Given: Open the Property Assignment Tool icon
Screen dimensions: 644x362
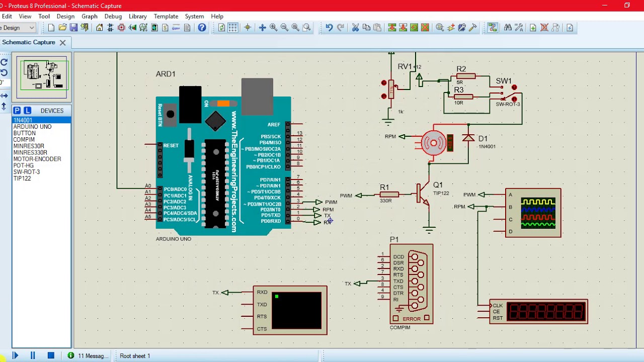Looking at the screenshot, I should [x=518, y=28].
